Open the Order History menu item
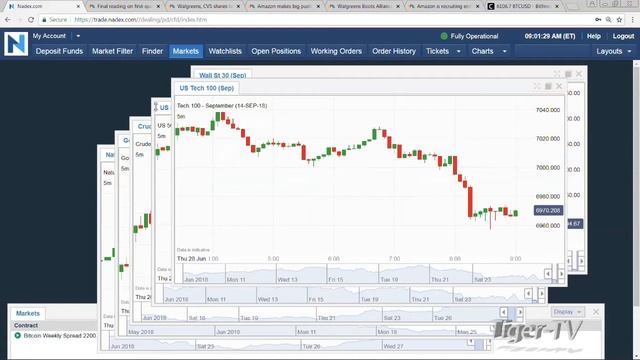Viewport: 640px width, 360px height. tap(394, 51)
